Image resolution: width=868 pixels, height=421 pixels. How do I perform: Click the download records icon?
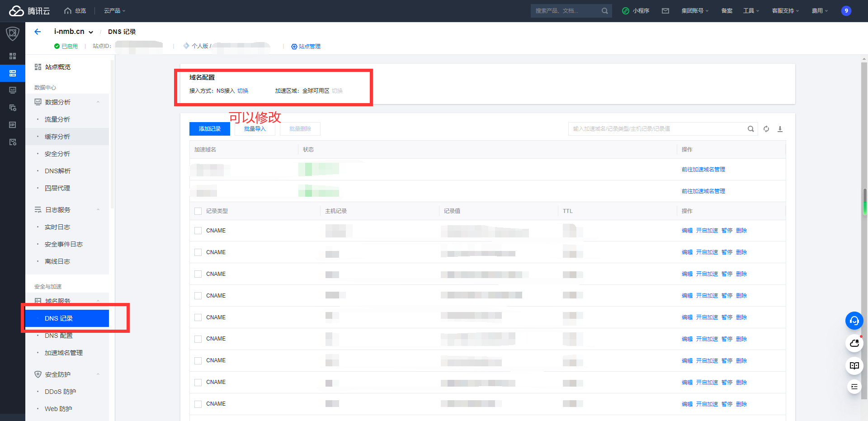[x=780, y=129]
